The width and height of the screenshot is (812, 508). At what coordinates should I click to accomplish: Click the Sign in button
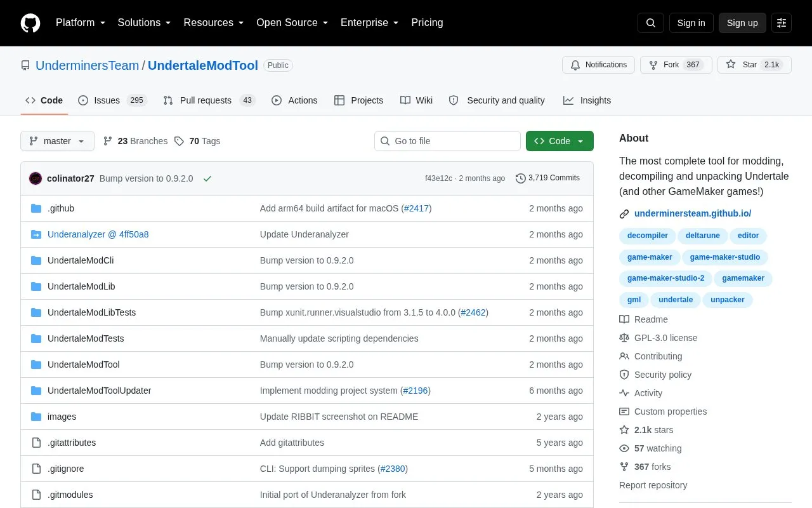pos(691,23)
